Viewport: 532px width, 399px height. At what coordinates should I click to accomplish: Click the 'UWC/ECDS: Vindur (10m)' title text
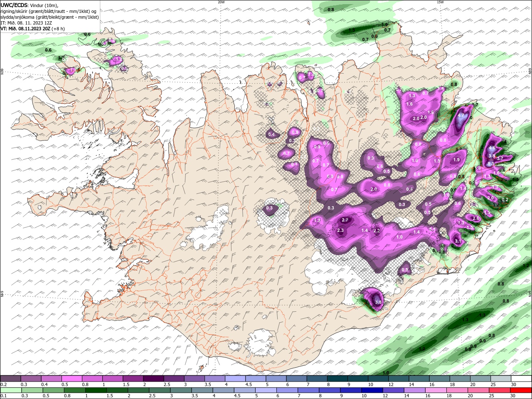pos(29,5)
